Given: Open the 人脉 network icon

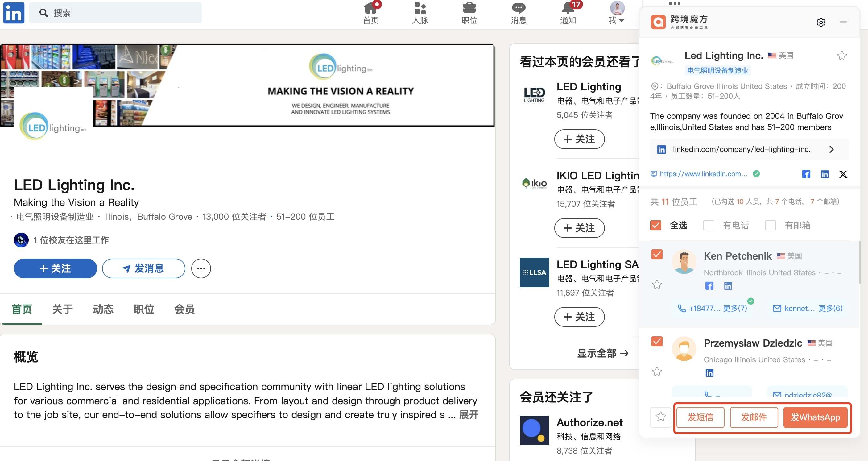Looking at the screenshot, I should (420, 13).
